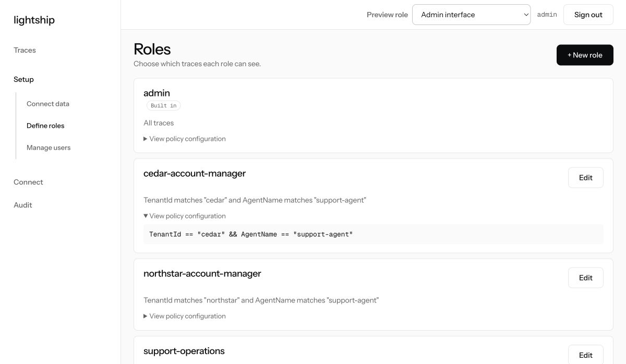Open the Audit sidebar item
The image size is (626, 364).
coord(23,205)
